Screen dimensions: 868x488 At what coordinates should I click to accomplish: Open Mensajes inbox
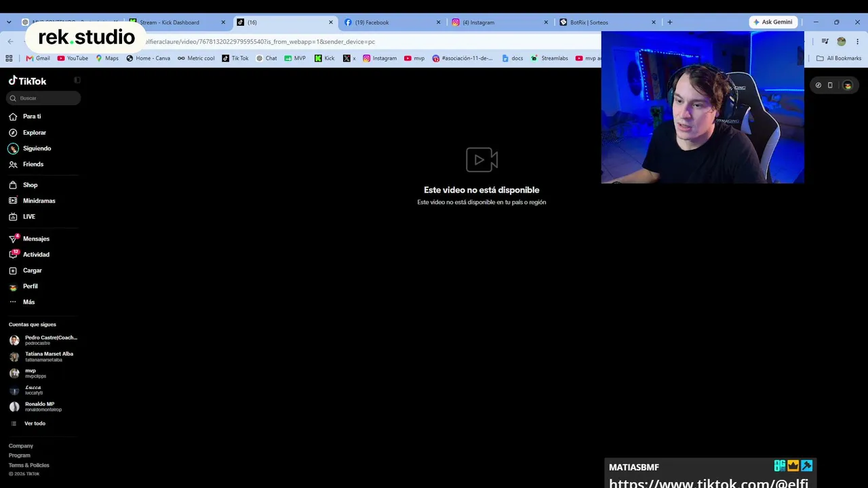pos(36,239)
